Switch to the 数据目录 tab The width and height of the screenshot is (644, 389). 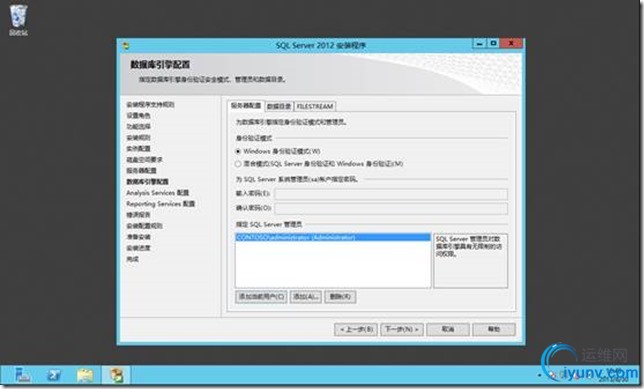coord(279,106)
